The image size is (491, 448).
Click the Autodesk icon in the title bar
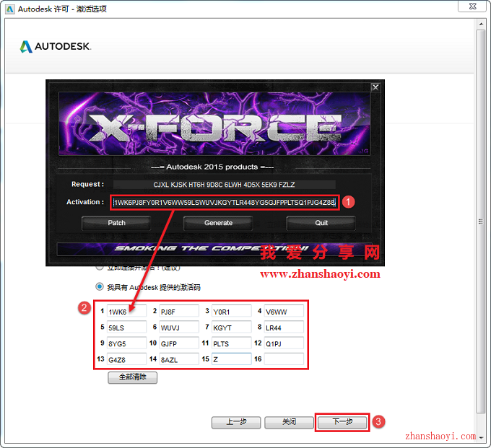(9, 9)
